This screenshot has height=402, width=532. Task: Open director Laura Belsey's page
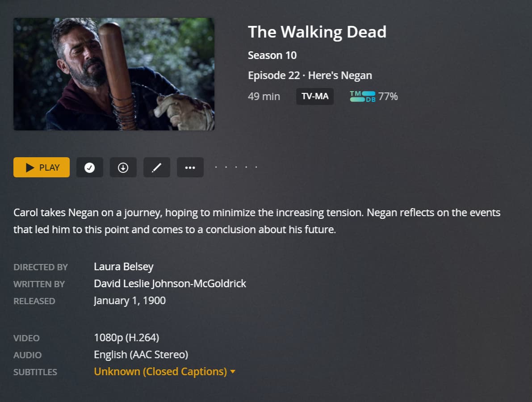tap(123, 267)
